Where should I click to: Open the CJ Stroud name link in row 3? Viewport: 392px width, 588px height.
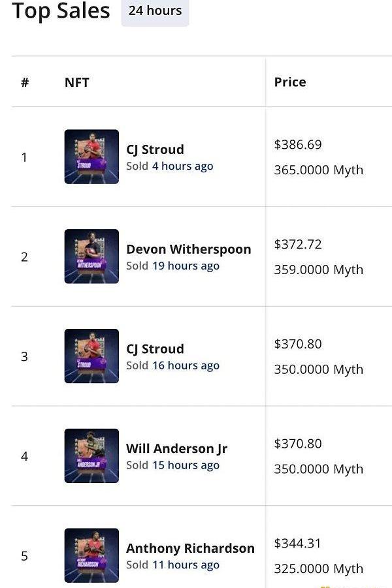click(x=155, y=348)
